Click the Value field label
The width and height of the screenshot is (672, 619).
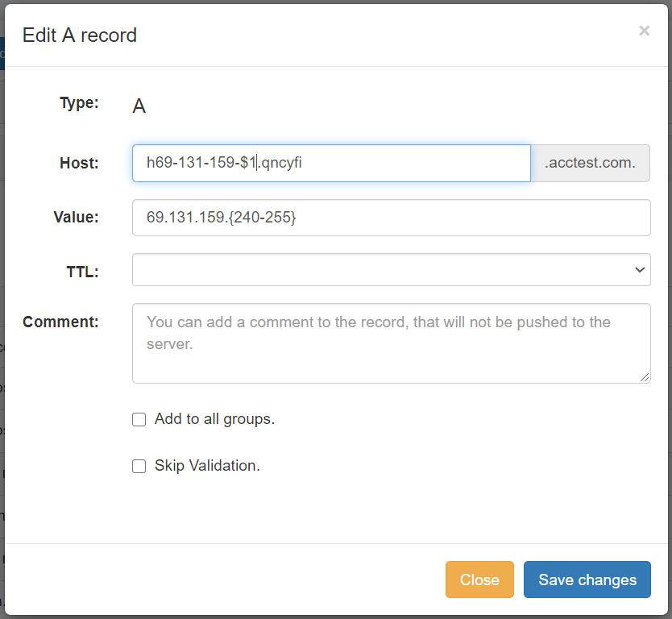point(77,217)
